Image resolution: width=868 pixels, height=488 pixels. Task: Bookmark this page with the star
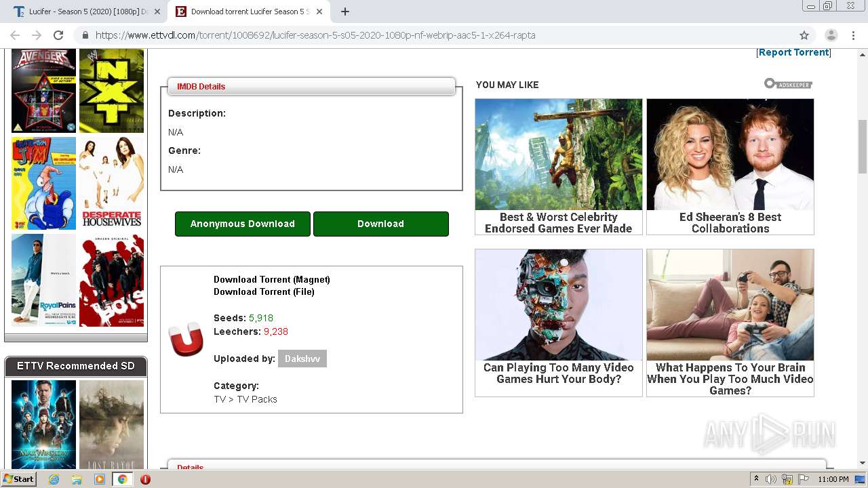pyautogui.click(x=804, y=35)
